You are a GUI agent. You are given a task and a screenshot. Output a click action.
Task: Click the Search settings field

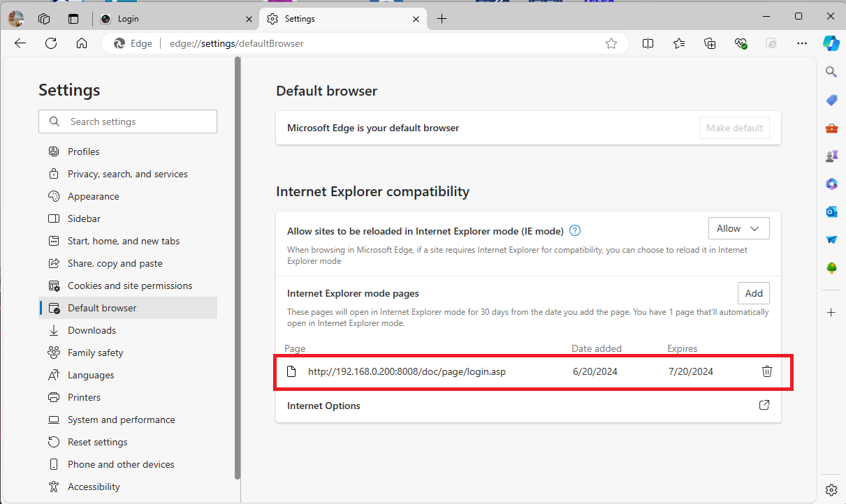coord(128,121)
